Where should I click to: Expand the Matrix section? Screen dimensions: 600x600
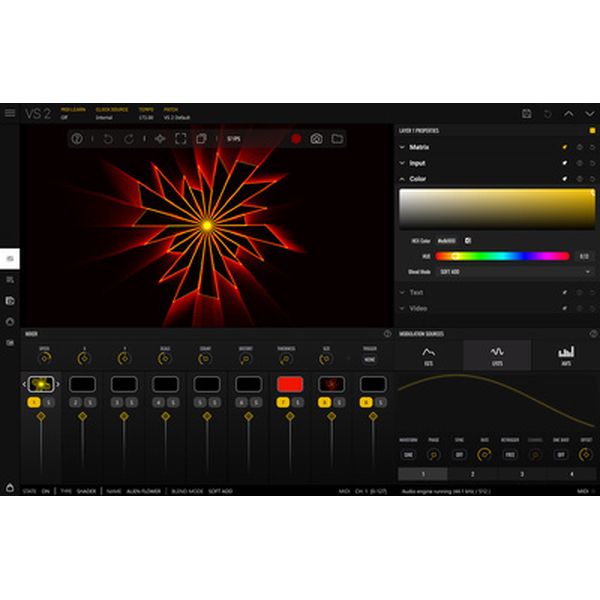[419, 147]
